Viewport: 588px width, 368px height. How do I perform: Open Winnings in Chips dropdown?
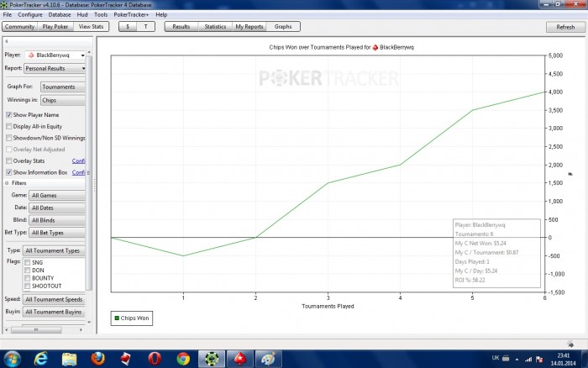pyautogui.click(x=63, y=101)
